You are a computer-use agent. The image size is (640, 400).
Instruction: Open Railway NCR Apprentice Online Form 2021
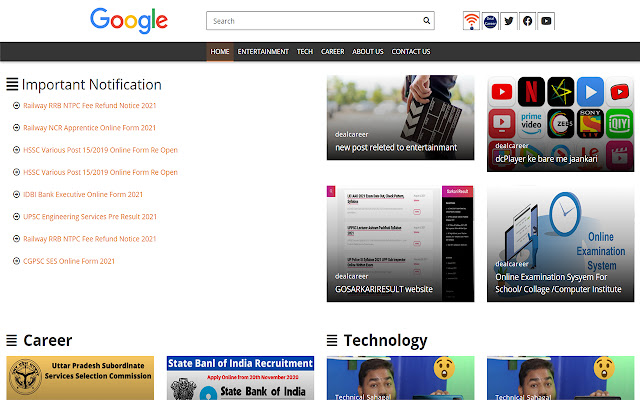(x=89, y=128)
